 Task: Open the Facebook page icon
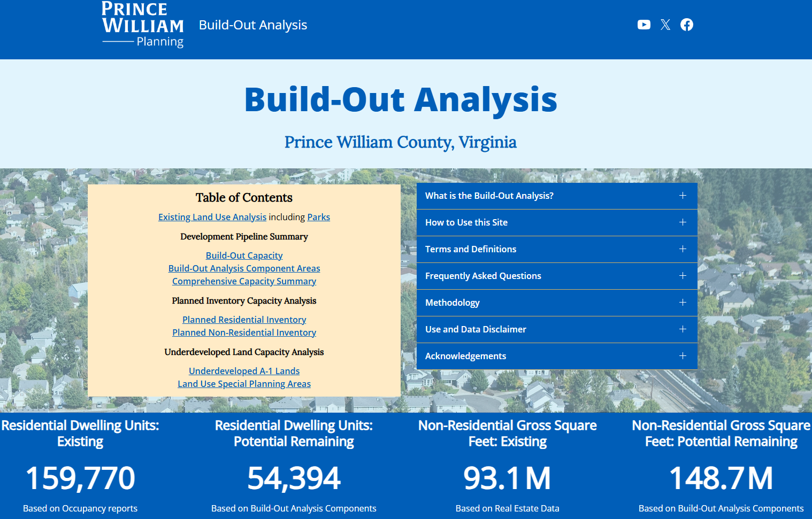pyautogui.click(x=686, y=25)
